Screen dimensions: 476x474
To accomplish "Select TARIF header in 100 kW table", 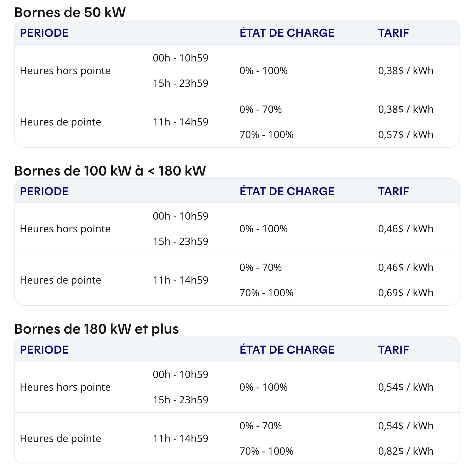I will 394,191.
